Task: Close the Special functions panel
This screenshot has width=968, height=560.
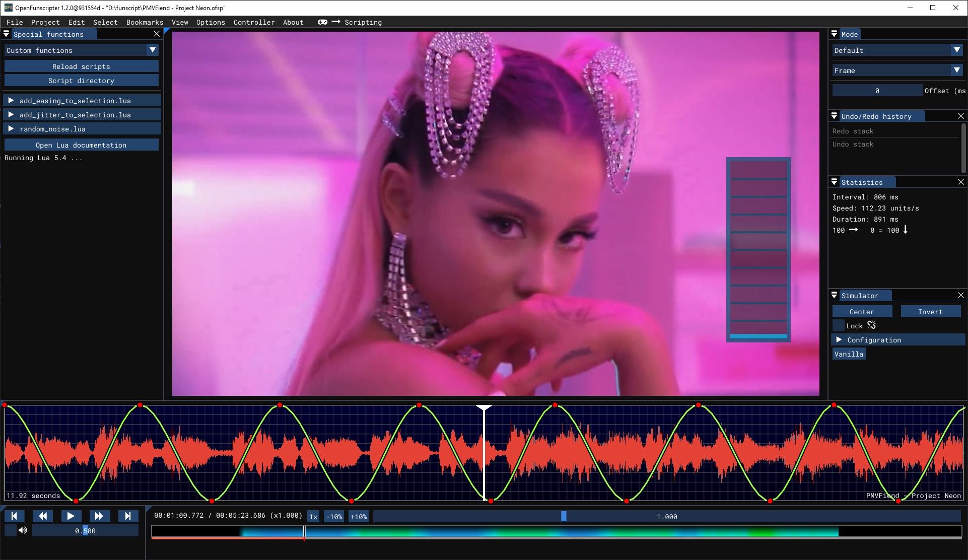Action: (x=157, y=34)
